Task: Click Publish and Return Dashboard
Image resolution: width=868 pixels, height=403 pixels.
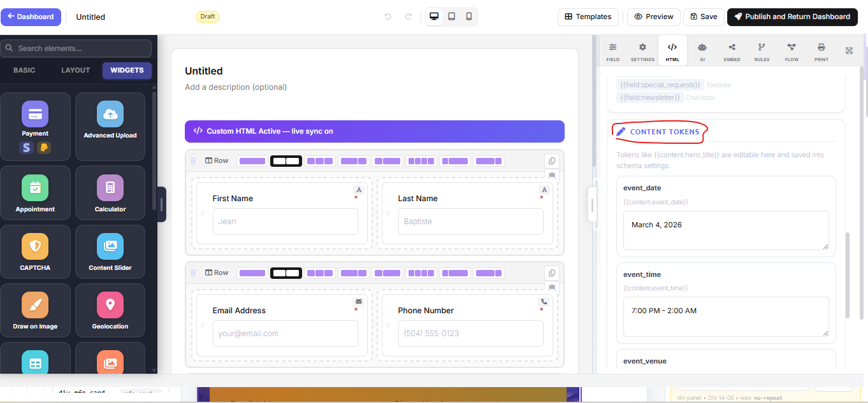Action: [x=792, y=17]
